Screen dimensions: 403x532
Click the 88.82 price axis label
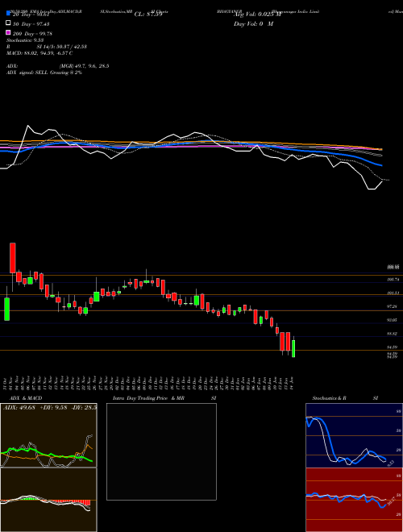click(x=393, y=334)
